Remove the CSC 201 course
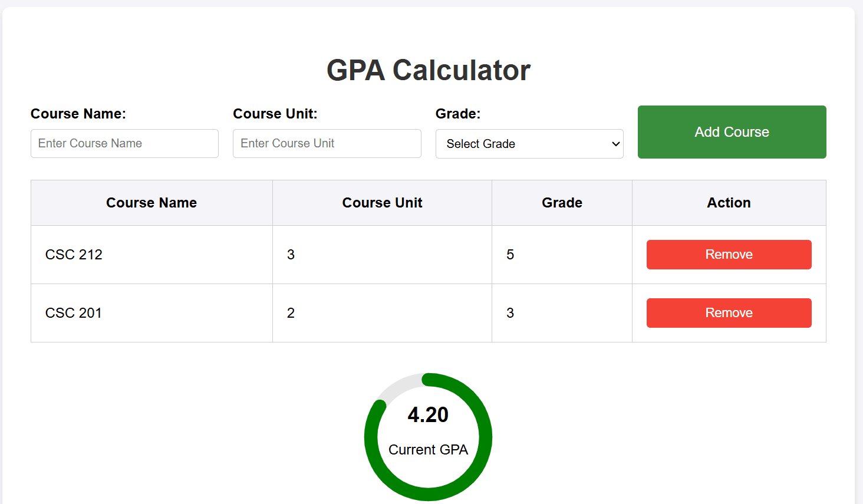The height and width of the screenshot is (504, 863). point(729,312)
